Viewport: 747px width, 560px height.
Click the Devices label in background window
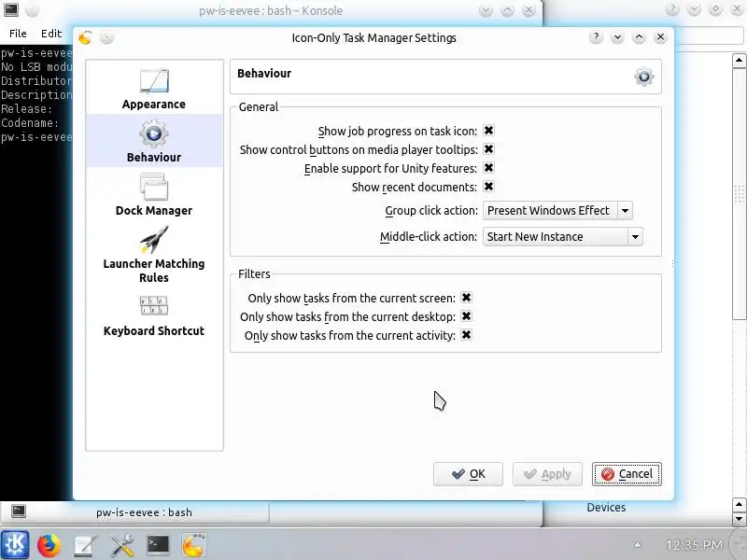(606, 508)
